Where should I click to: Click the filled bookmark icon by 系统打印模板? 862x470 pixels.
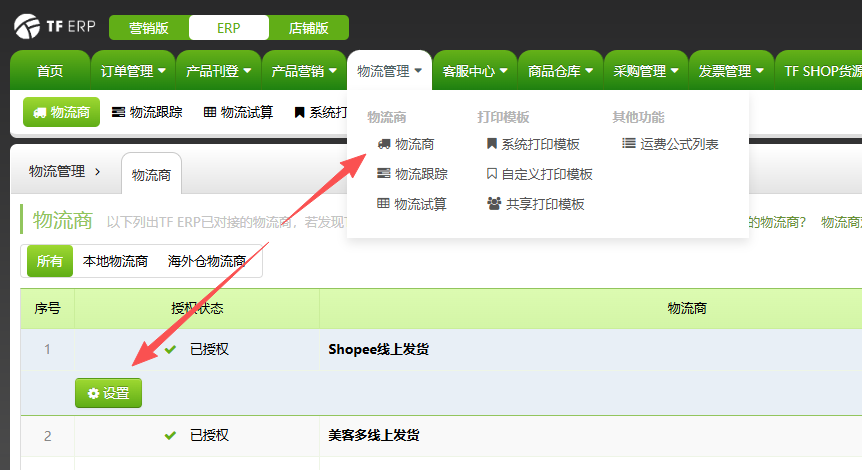pos(492,144)
